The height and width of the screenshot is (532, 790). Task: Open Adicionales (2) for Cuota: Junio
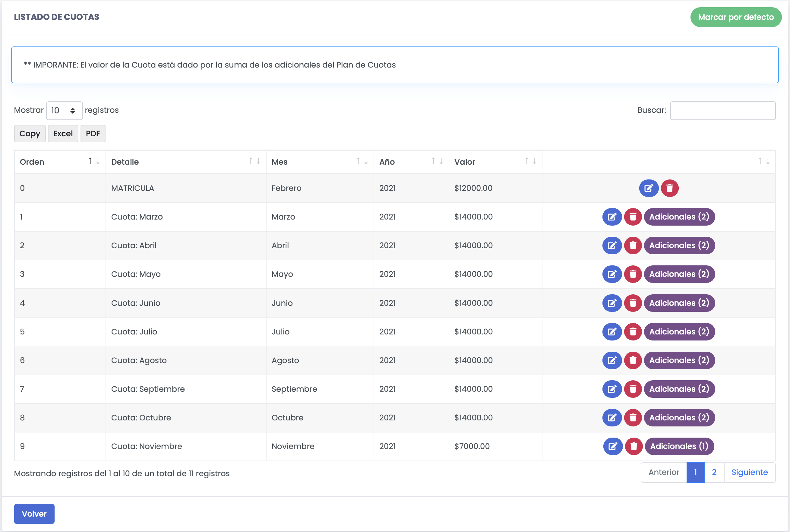pos(679,303)
